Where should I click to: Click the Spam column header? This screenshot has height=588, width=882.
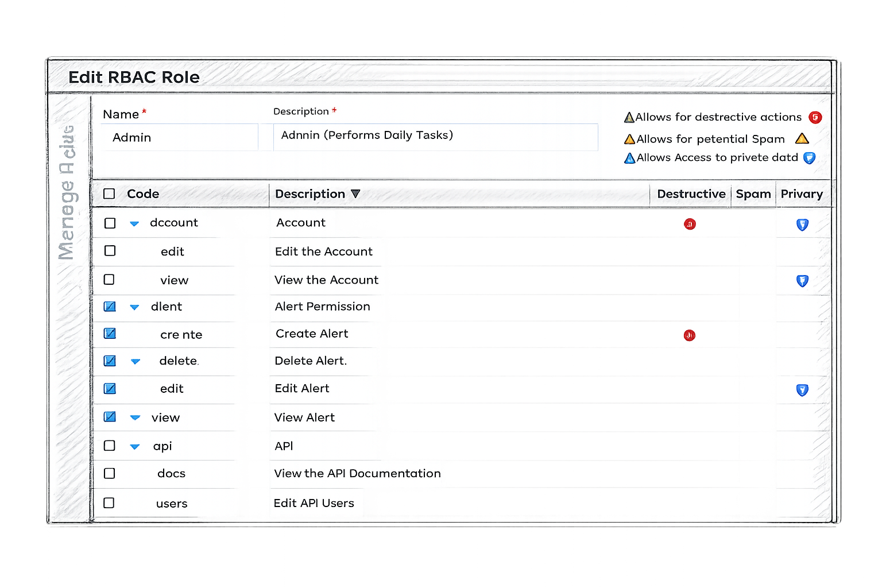tap(753, 194)
